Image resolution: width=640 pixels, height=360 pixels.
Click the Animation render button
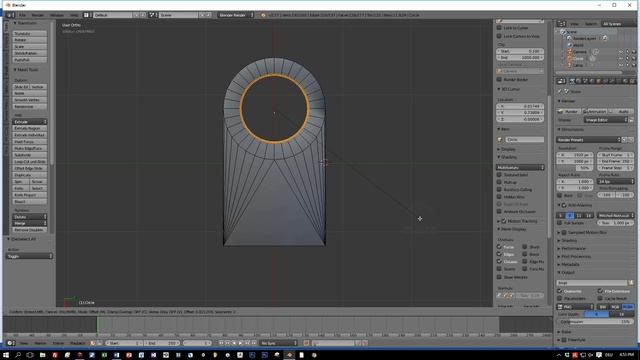[595, 111]
